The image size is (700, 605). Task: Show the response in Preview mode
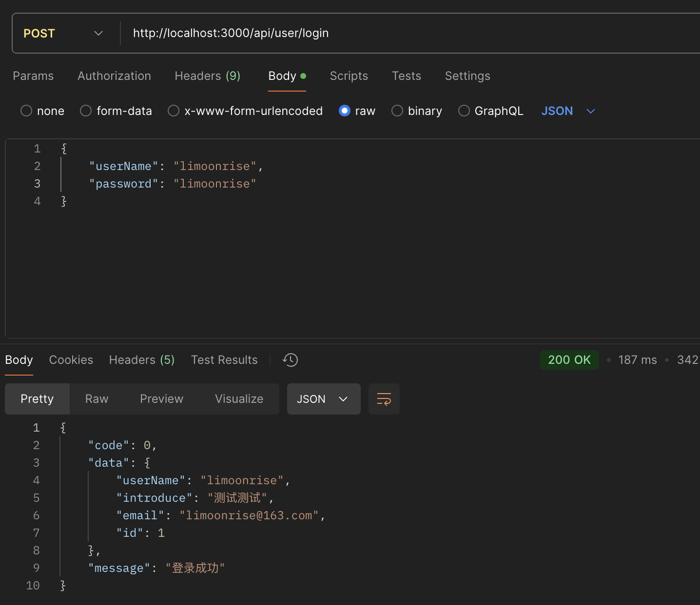pyautogui.click(x=161, y=399)
